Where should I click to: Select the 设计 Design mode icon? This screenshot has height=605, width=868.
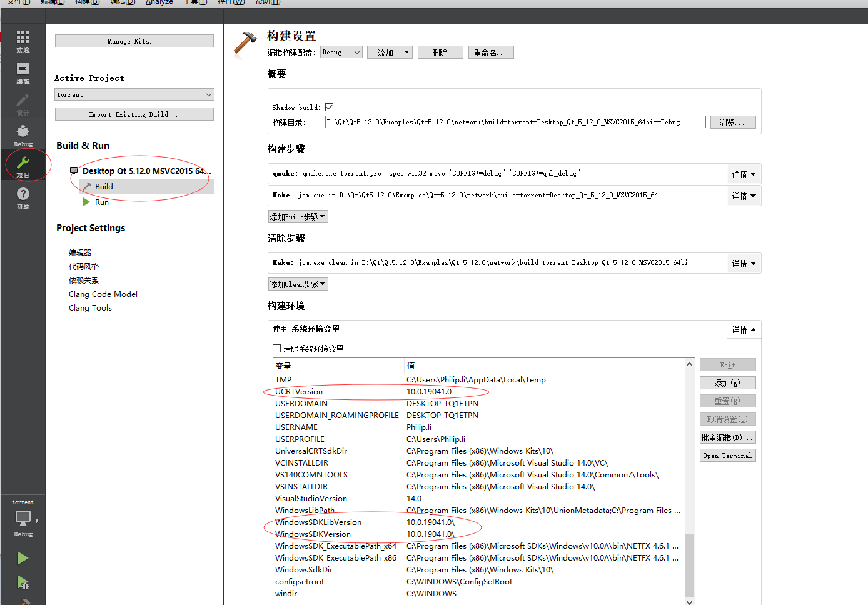23,102
